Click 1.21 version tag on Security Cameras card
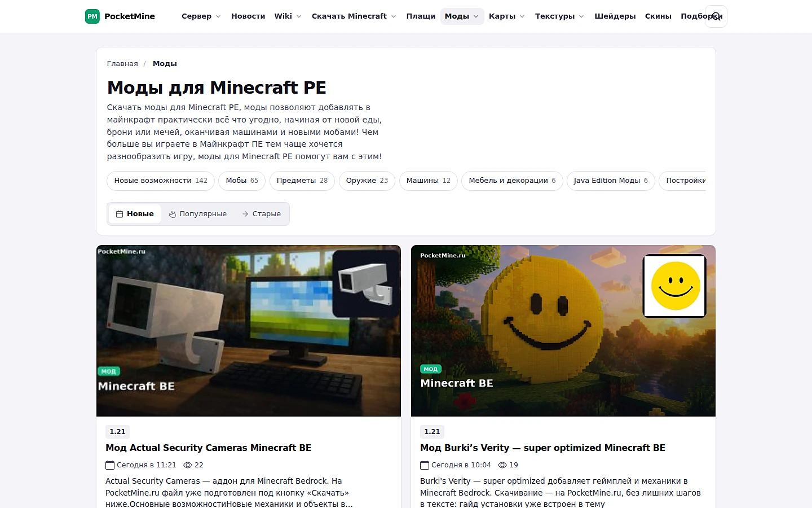The width and height of the screenshot is (812, 508). (x=117, y=432)
